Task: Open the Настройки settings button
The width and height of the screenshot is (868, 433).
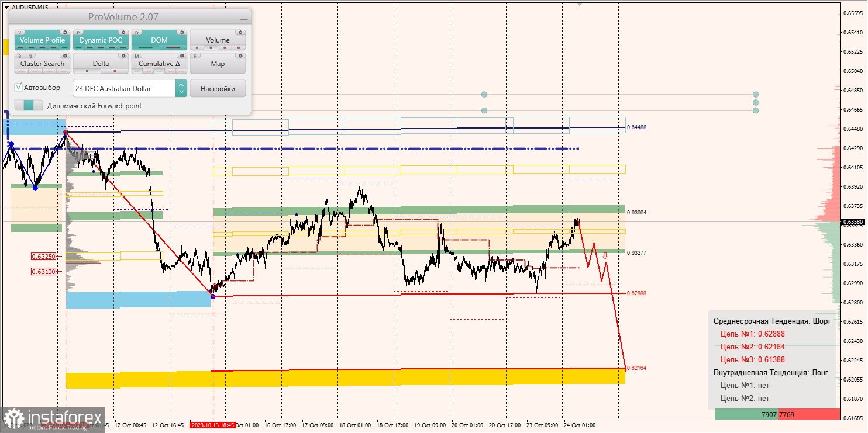Action: click(218, 88)
